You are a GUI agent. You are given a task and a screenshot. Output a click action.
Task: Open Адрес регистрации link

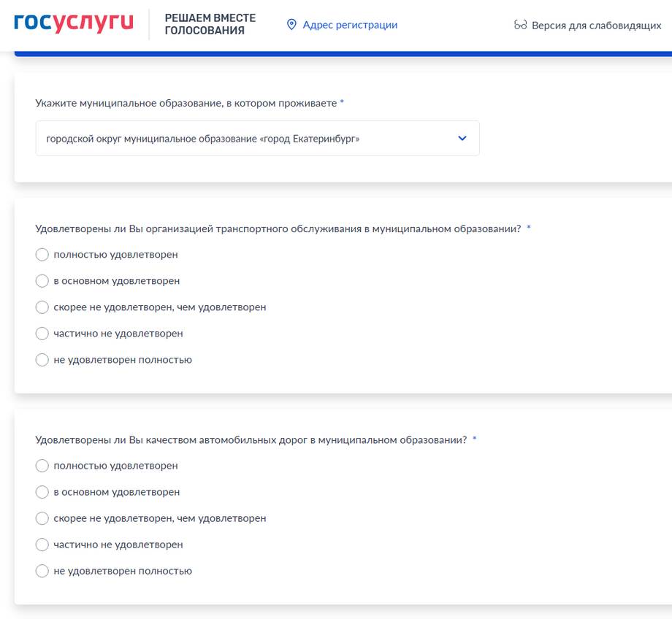[350, 25]
